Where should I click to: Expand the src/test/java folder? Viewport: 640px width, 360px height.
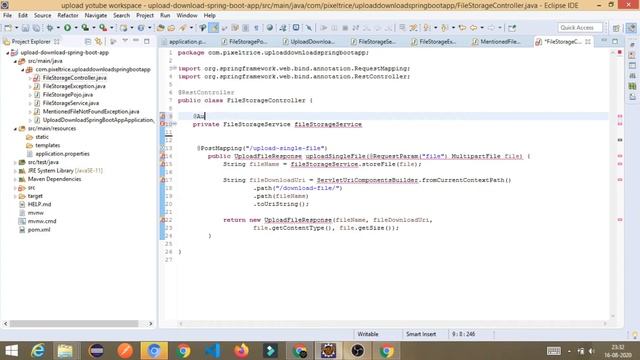[16, 162]
